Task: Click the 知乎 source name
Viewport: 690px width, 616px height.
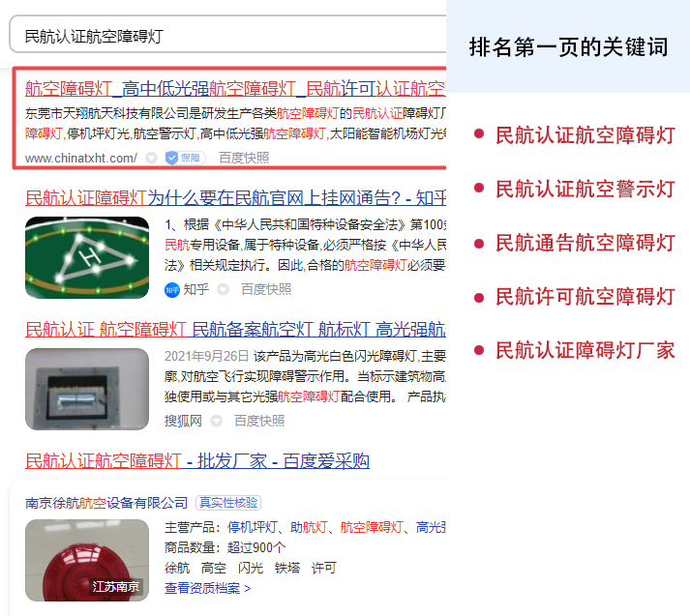Action: (x=196, y=289)
